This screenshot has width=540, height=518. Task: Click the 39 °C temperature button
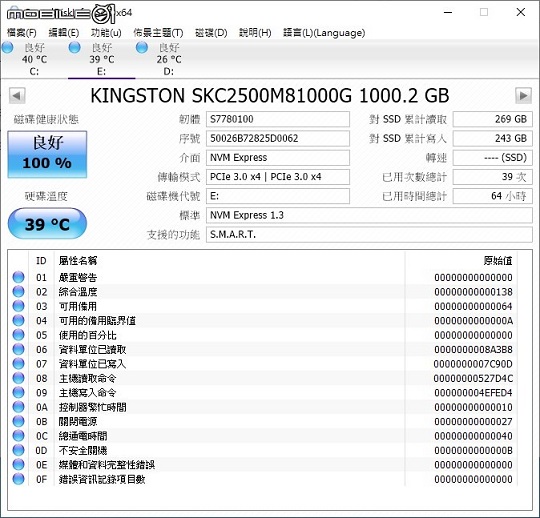(47, 224)
